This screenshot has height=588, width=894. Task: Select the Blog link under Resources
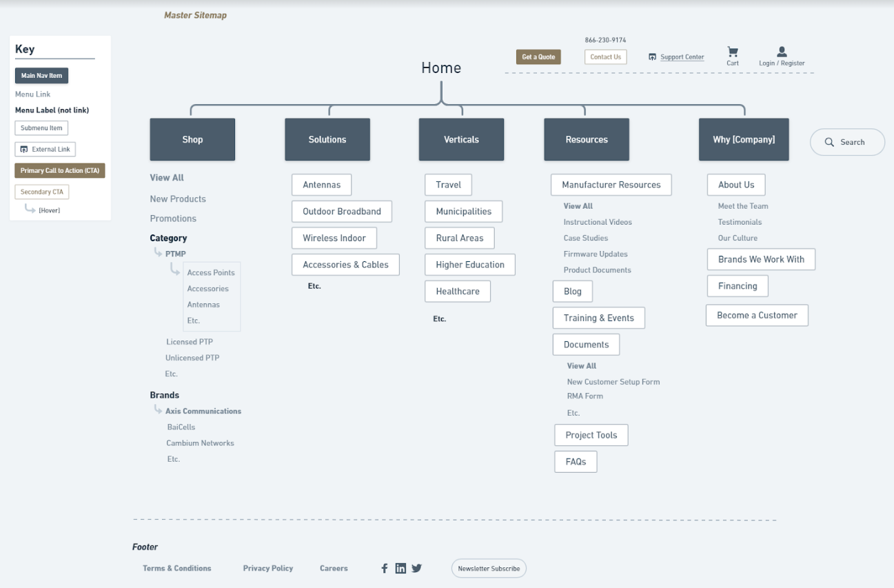pyautogui.click(x=572, y=291)
